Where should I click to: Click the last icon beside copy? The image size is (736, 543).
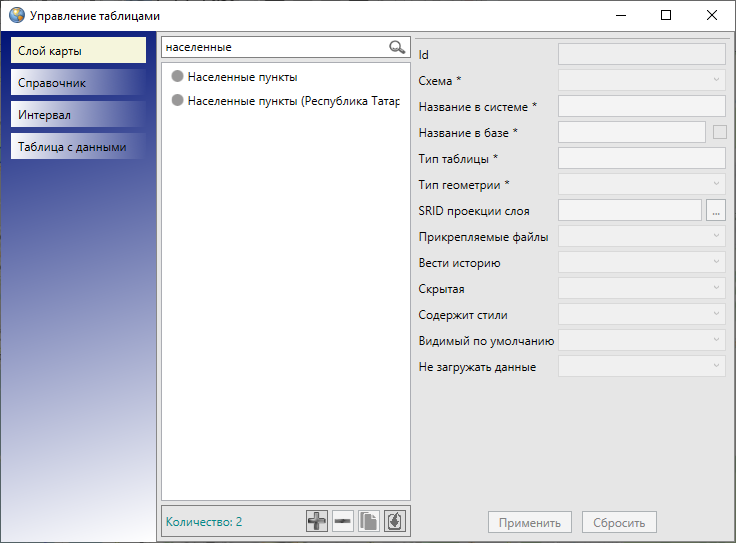(395, 521)
